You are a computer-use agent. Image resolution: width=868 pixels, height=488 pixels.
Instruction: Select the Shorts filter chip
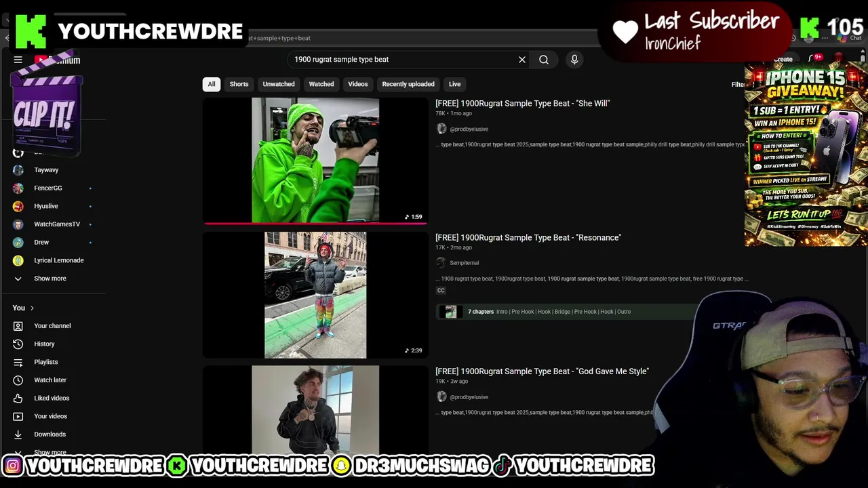(x=239, y=84)
